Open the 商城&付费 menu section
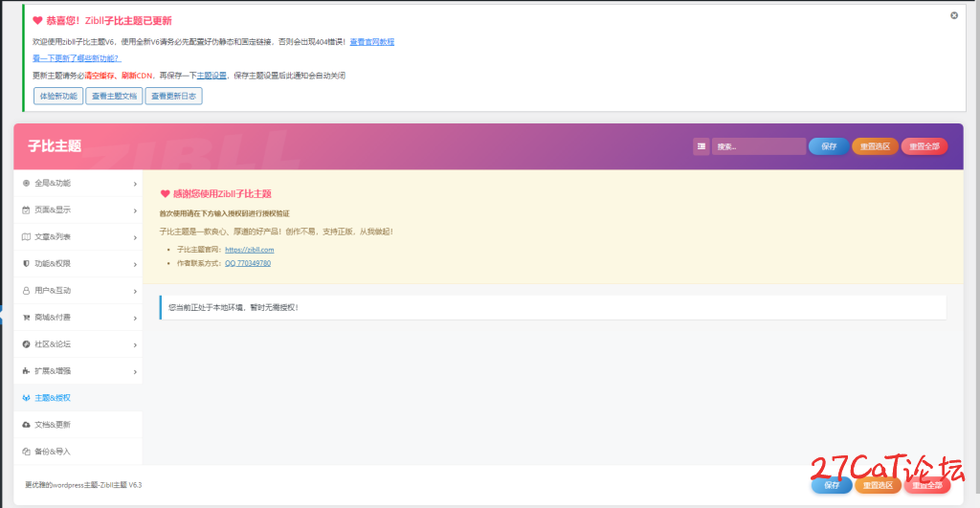 click(x=78, y=318)
